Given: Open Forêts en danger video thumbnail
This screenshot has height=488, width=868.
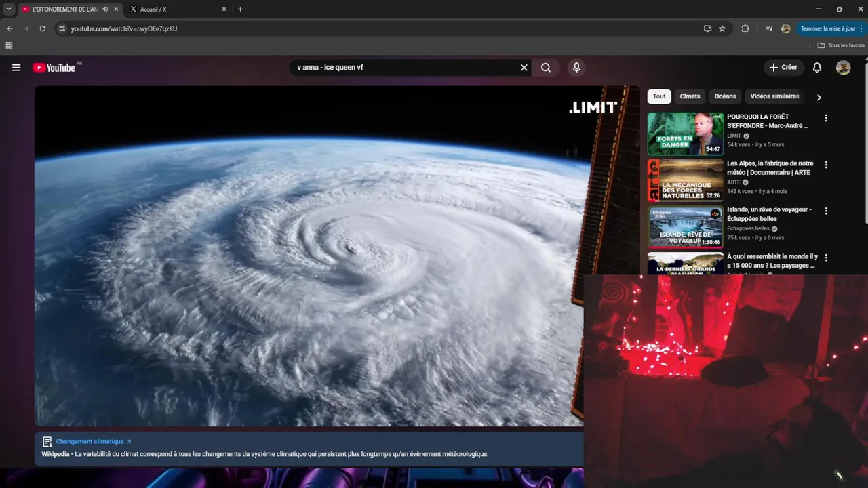Looking at the screenshot, I should point(686,134).
